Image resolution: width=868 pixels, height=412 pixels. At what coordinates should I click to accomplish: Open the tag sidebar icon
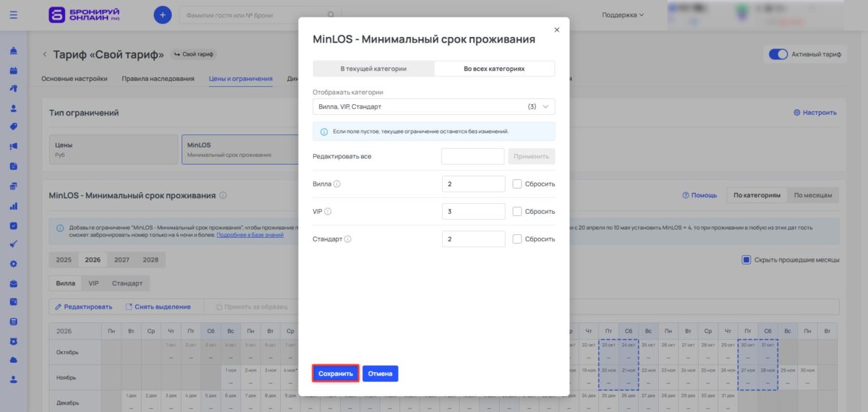[x=13, y=127]
